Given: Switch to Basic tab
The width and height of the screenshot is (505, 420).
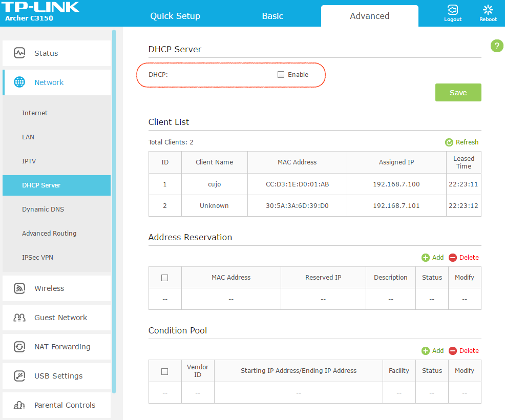Looking at the screenshot, I should [x=272, y=16].
